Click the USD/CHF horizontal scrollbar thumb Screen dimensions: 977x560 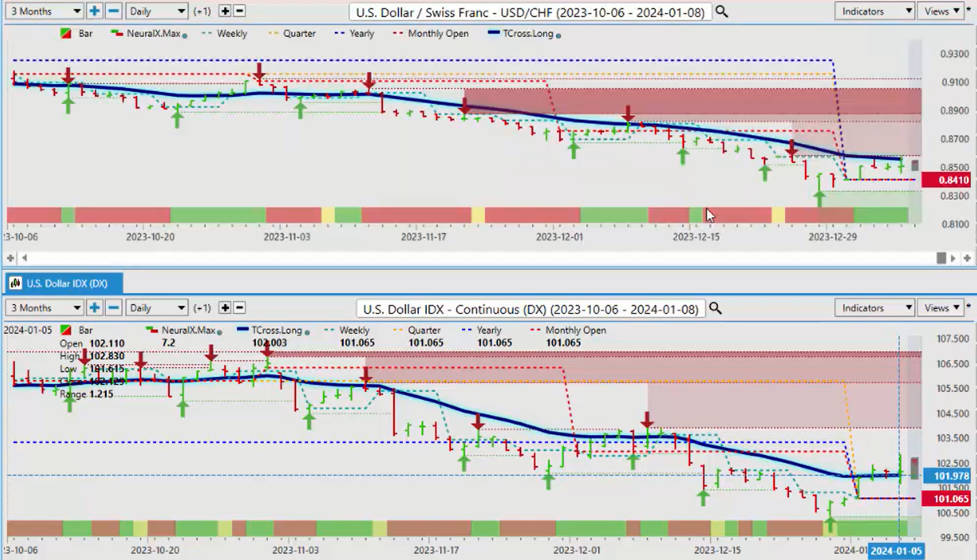click(941, 258)
